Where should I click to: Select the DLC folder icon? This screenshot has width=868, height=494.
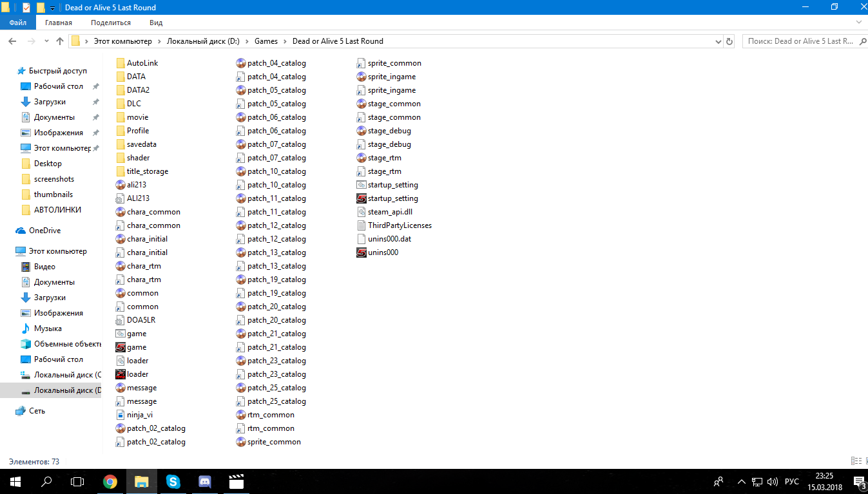(121, 104)
